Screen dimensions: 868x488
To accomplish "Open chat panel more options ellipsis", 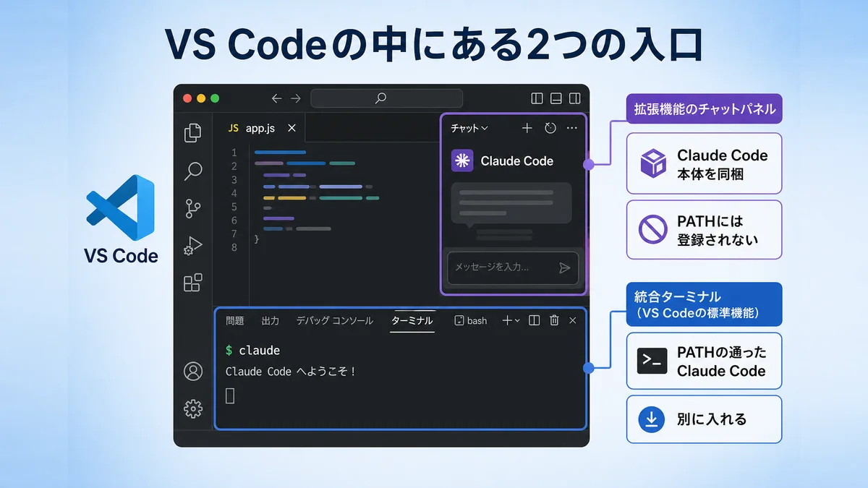I will coord(572,128).
